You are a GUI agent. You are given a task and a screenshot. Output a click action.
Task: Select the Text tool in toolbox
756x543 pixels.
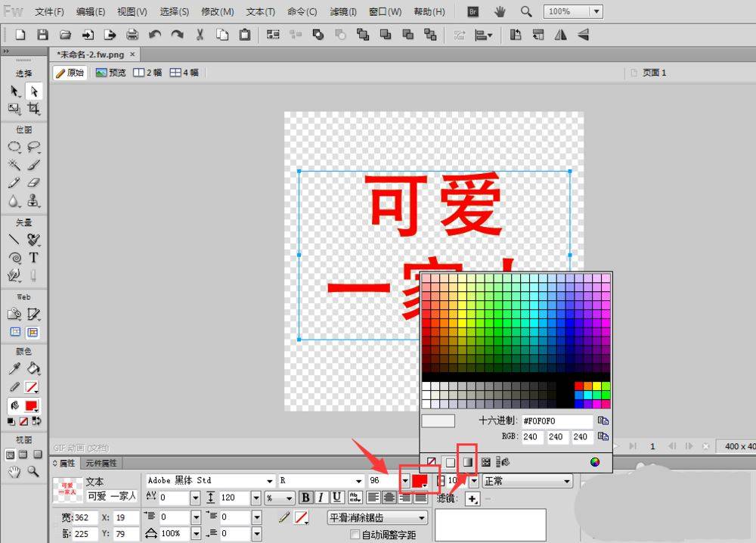point(33,257)
